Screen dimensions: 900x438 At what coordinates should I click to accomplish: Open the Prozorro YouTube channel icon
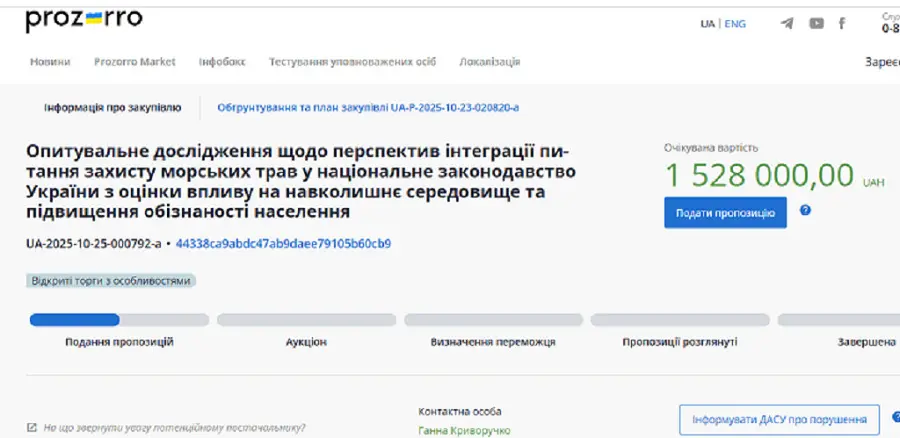coord(816,24)
